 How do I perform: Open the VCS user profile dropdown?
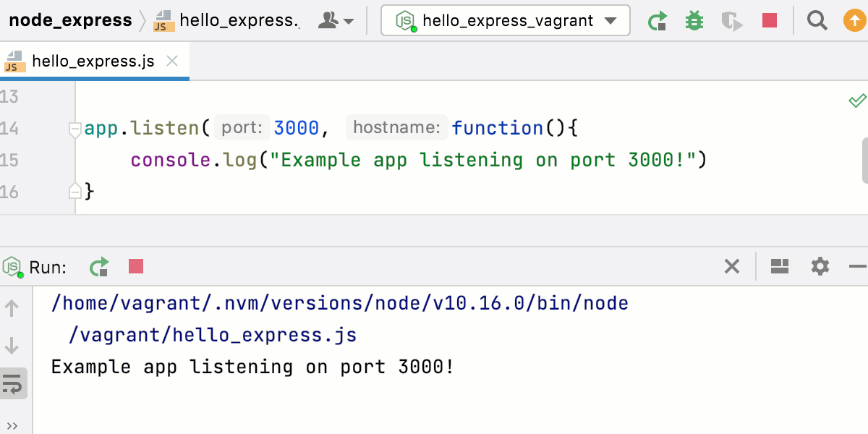click(x=336, y=20)
